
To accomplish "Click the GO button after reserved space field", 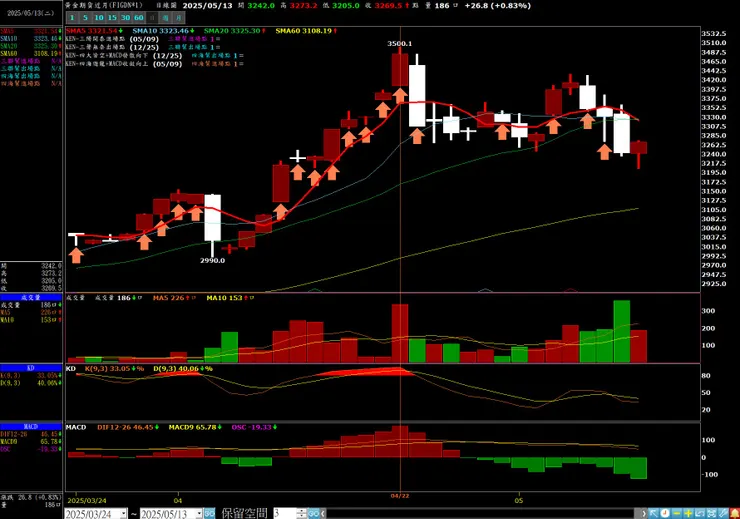I will [x=313, y=513].
